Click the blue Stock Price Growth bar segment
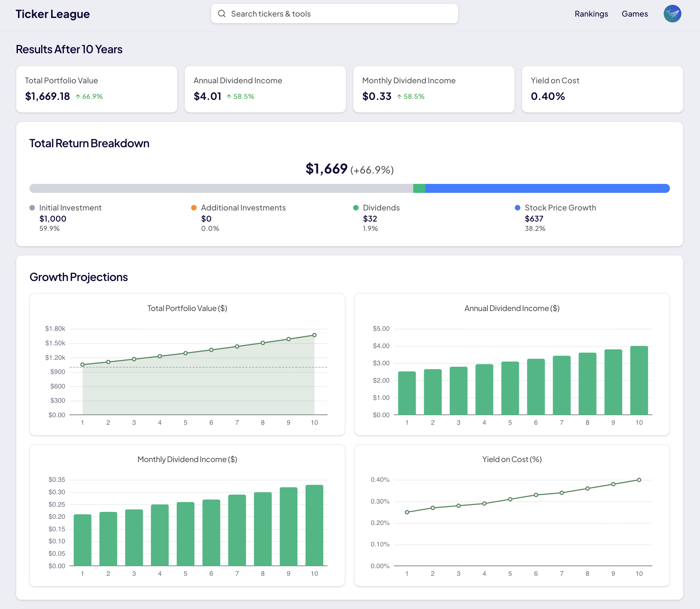This screenshot has height=609, width=700. tap(547, 188)
